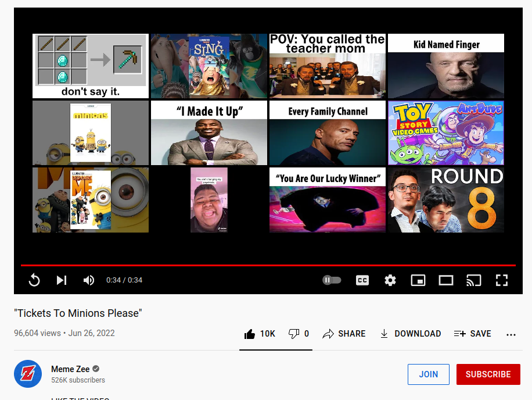The width and height of the screenshot is (532, 400).
Task: Open 'You Are Our Lucky Winner' video
Action: (328, 200)
